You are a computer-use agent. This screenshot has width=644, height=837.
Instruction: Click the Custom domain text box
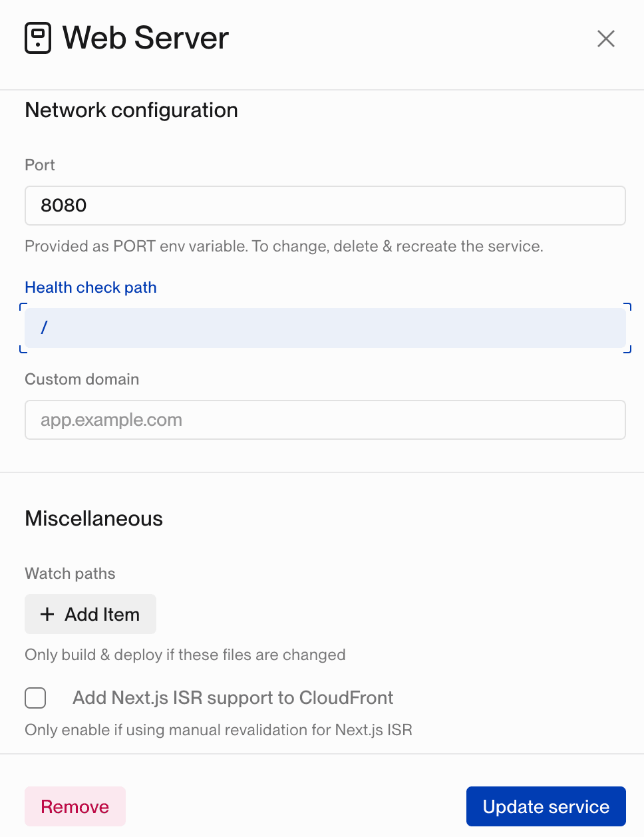(x=325, y=420)
